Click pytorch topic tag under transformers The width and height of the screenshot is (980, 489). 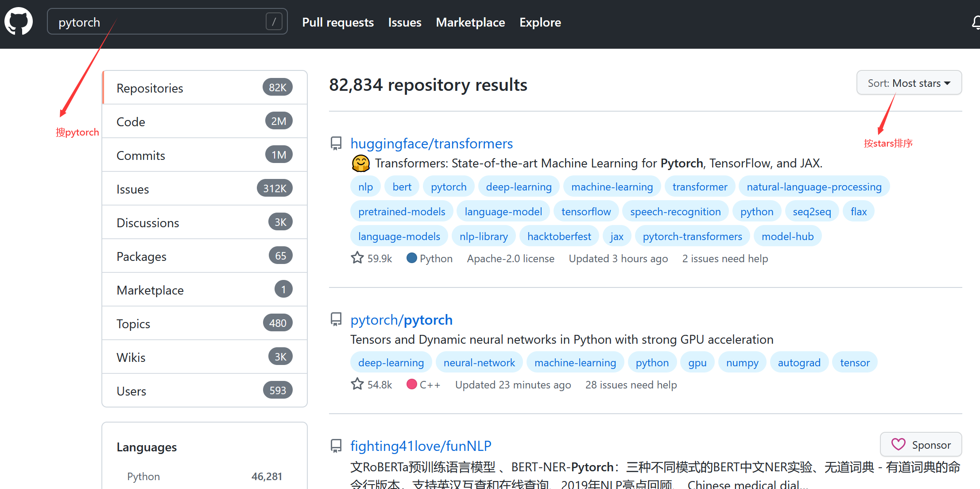click(x=449, y=186)
